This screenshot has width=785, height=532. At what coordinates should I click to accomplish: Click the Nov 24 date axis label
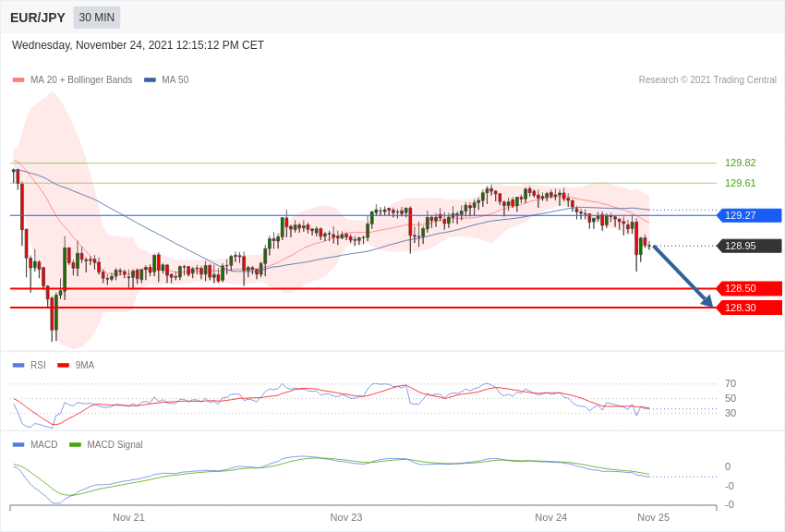click(x=550, y=517)
